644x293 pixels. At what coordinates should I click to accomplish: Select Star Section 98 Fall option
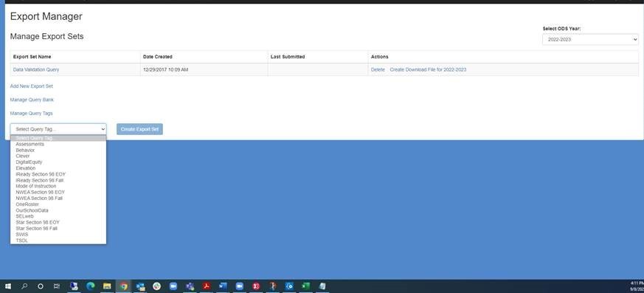click(58, 228)
